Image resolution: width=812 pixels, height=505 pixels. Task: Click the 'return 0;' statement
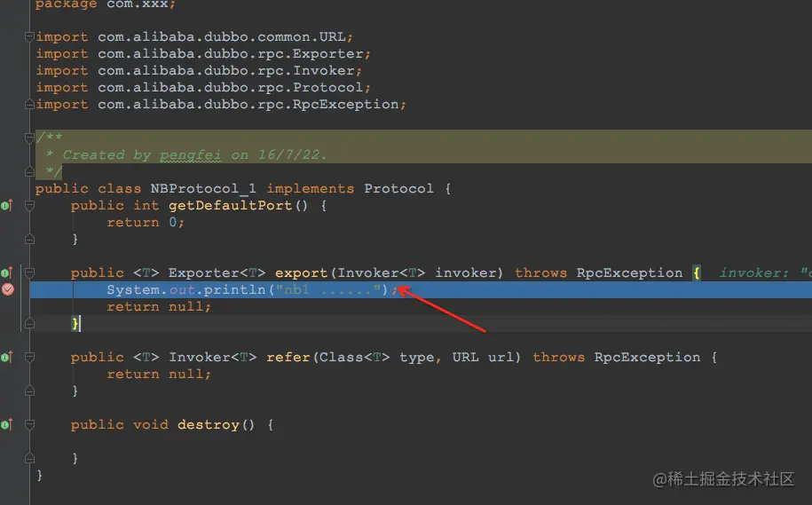tap(146, 222)
